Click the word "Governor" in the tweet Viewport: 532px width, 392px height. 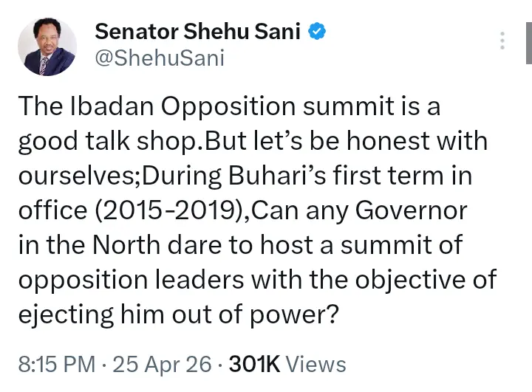coord(413,211)
